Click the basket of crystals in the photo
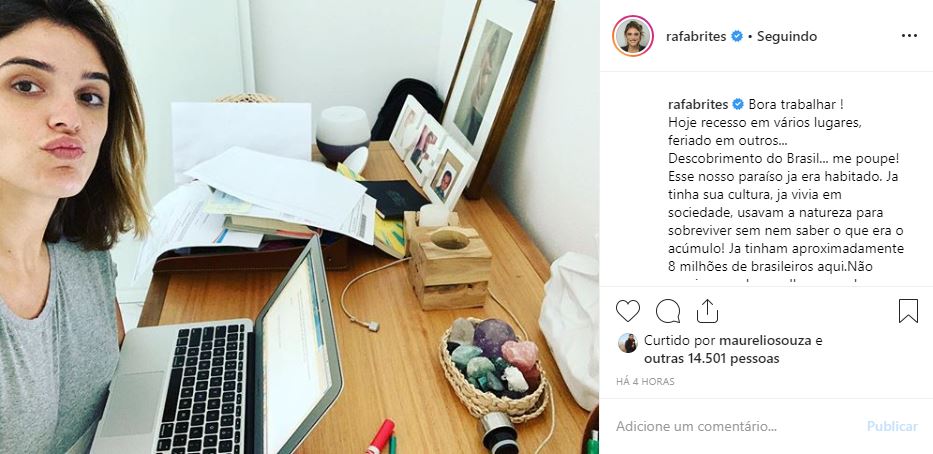 493,367
